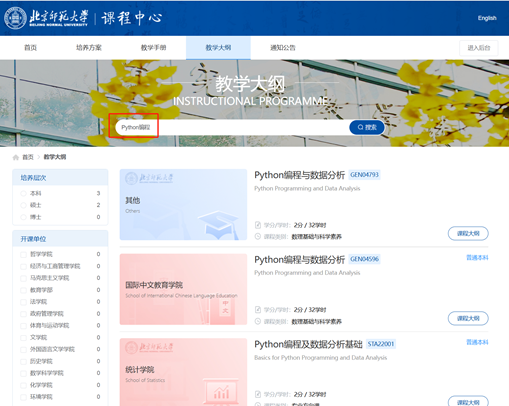Click the 首页 breadcrumb link
The width and height of the screenshot is (509, 406).
28,157
